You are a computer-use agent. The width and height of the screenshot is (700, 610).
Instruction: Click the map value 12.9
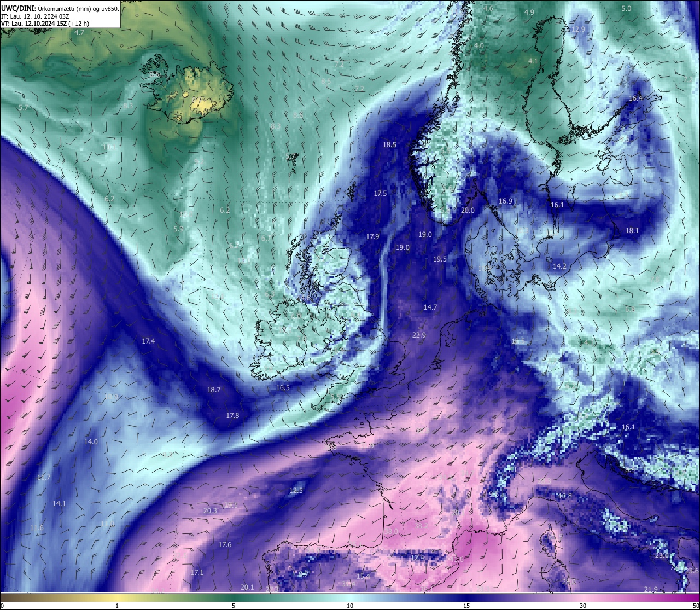pos(578,30)
